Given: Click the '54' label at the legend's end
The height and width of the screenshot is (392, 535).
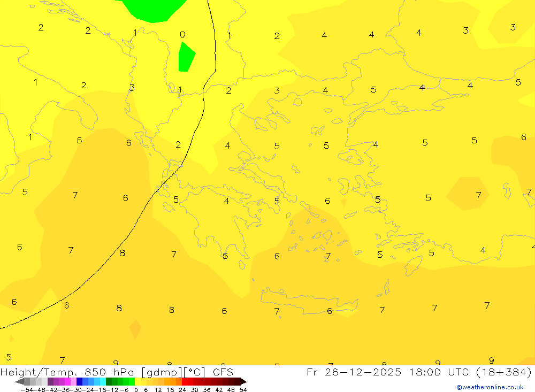Looking at the screenshot, I should point(243,390).
